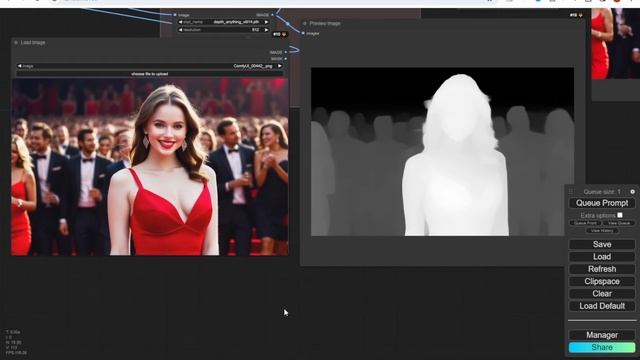Select the depth map preview image

(x=442, y=152)
